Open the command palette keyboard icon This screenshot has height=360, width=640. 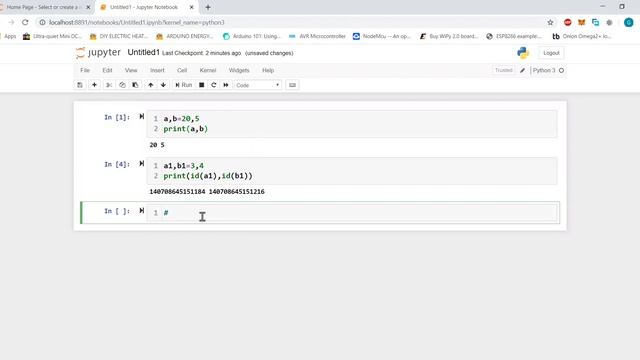point(292,85)
